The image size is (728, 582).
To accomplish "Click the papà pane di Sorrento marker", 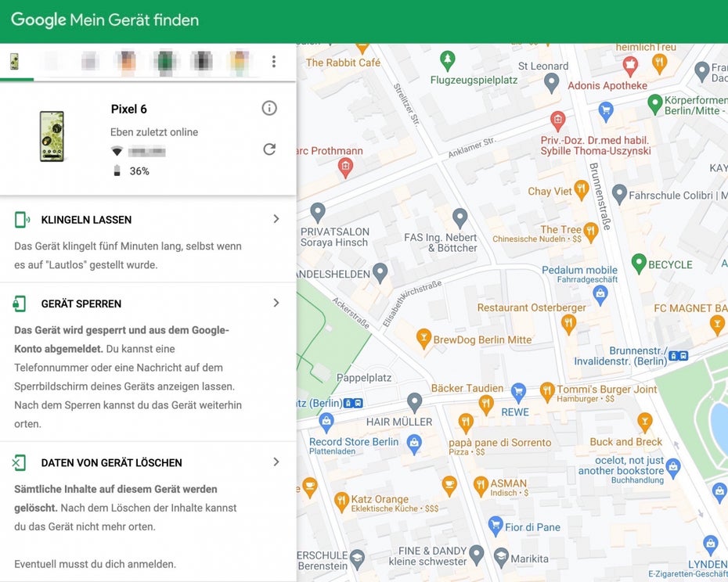I will coord(465,422).
